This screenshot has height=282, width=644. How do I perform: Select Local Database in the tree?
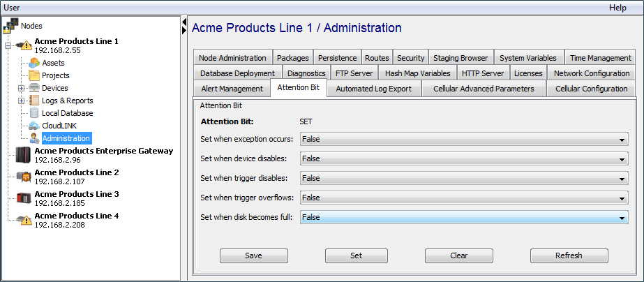click(68, 113)
